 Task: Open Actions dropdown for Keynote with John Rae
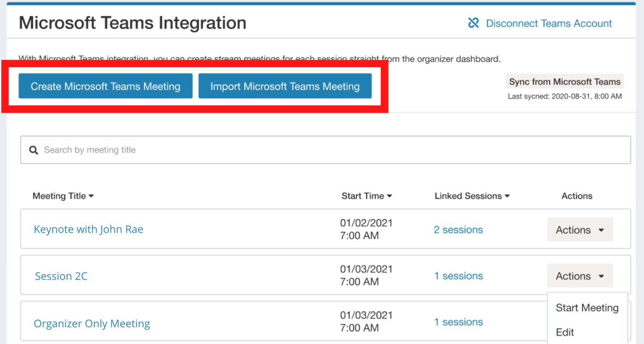coord(580,229)
